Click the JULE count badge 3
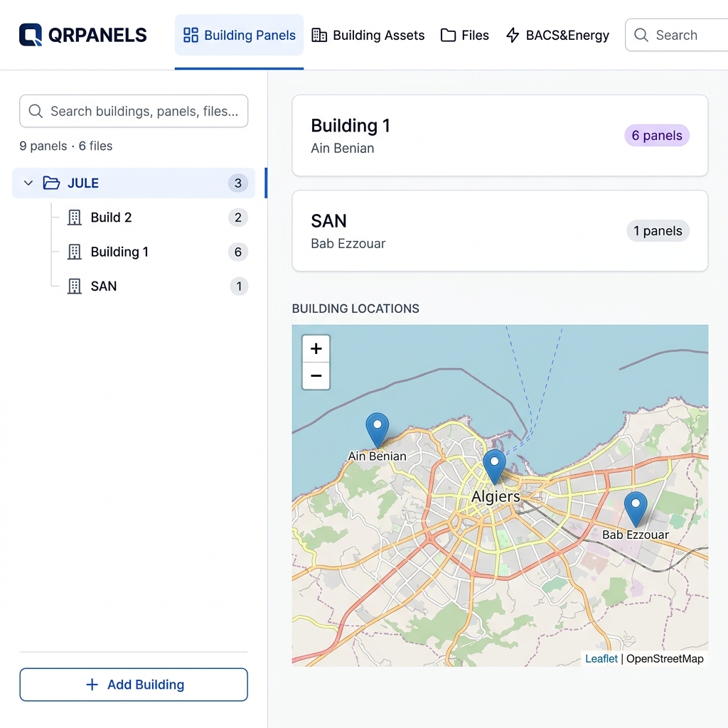728x728 pixels. click(237, 183)
